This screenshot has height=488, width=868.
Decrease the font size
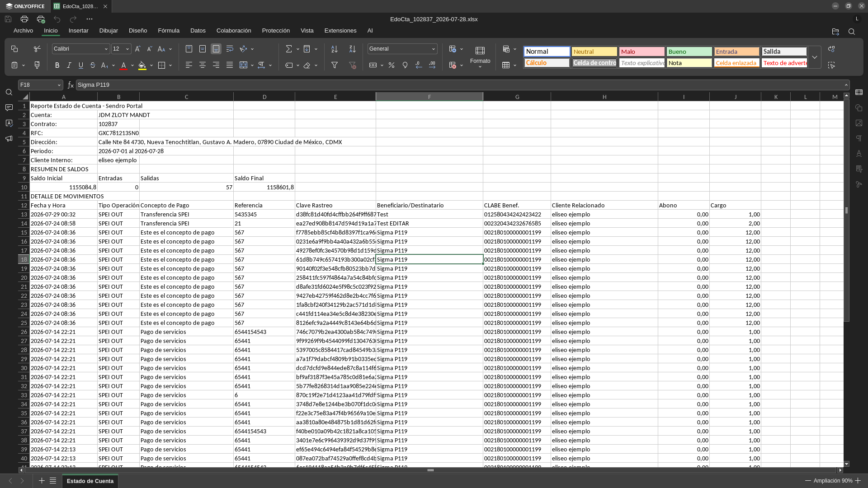(x=150, y=49)
